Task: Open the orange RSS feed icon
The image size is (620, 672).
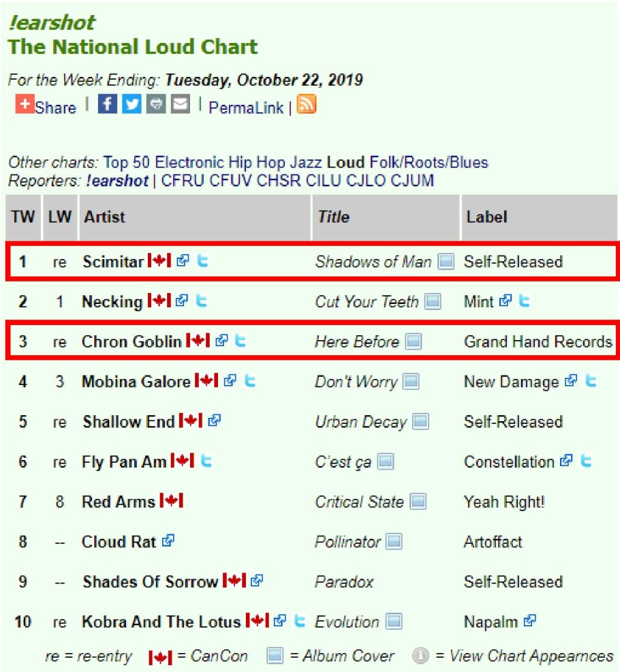Action: pyautogui.click(x=307, y=106)
